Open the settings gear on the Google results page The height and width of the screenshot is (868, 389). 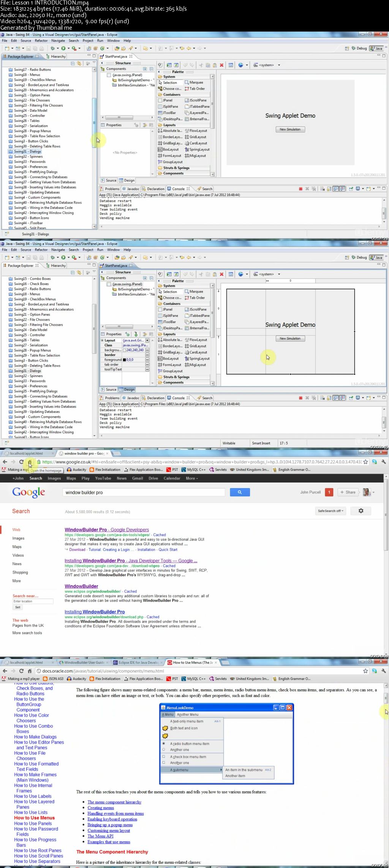361,511
